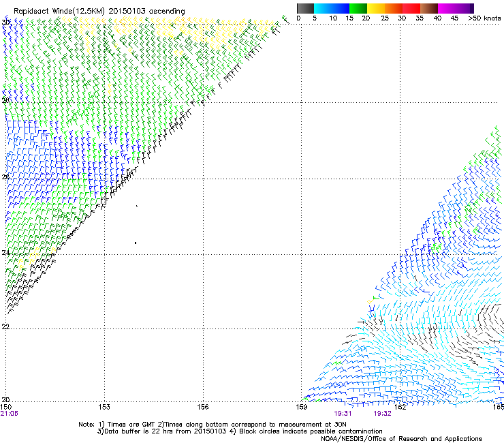Image resolution: width=504 pixels, height=443 pixels.
Task: Click the note 'Data buffer is 22 hrs'
Action: (x=136, y=431)
